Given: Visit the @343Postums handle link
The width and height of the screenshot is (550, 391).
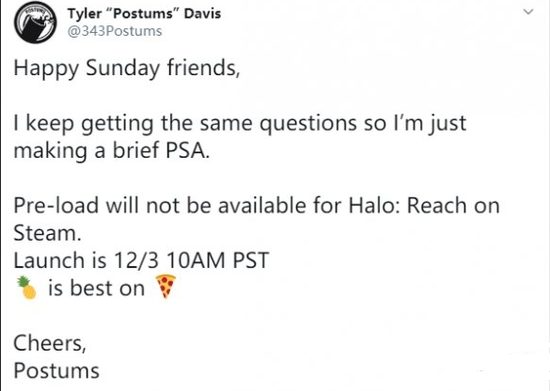Looking at the screenshot, I should pyautogui.click(x=114, y=31).
